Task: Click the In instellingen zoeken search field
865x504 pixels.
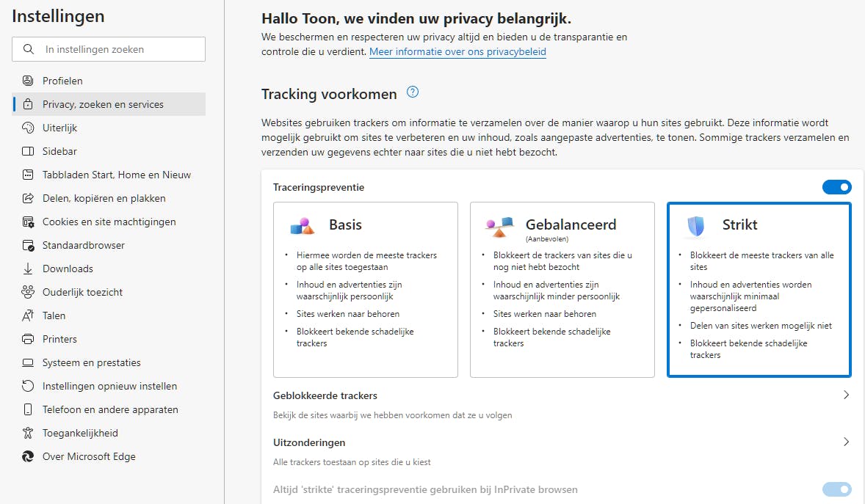Action: point(117,50)
